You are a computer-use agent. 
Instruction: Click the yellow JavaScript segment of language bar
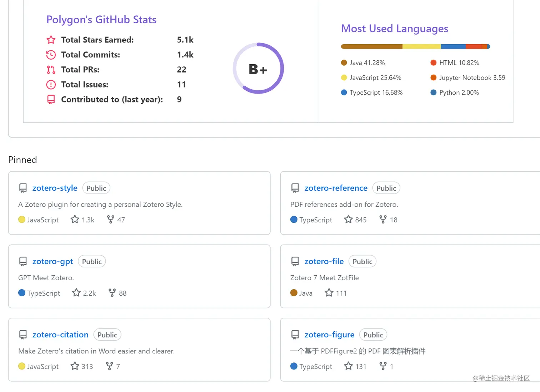tap(422, 46)
